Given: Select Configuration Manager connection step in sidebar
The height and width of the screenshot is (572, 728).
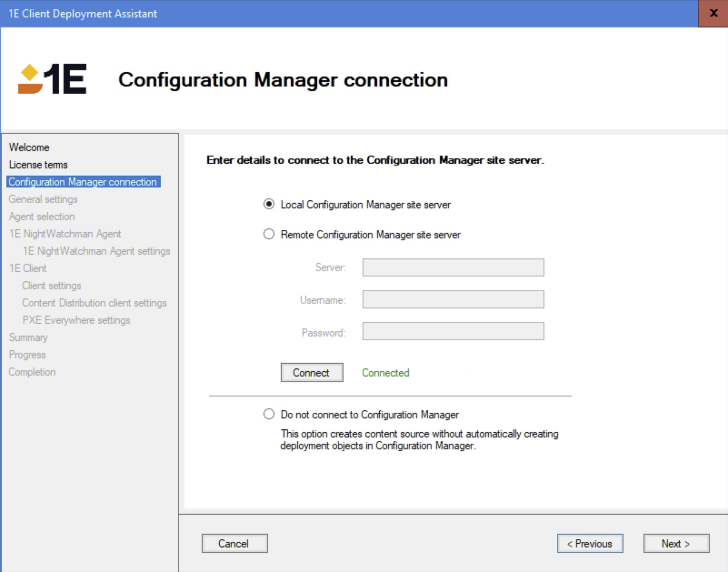Looking at the screenshot, I should 83,182.
